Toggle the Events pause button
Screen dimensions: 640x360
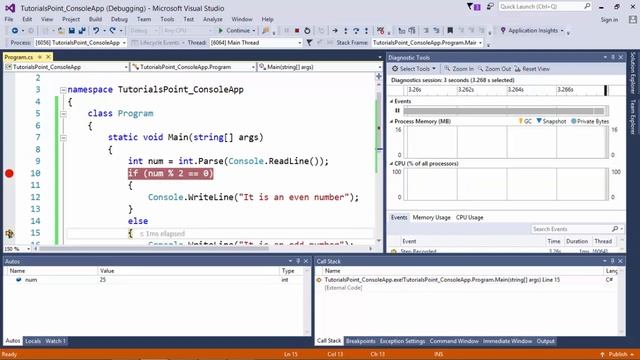(x=397, y=110)
